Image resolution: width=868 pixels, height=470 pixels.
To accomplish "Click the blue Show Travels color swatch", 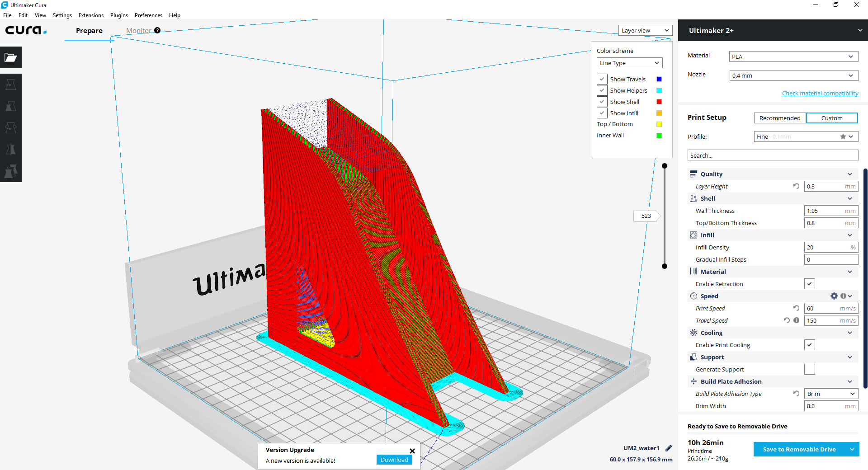I will pyautogui.click(x=659, y=79).
